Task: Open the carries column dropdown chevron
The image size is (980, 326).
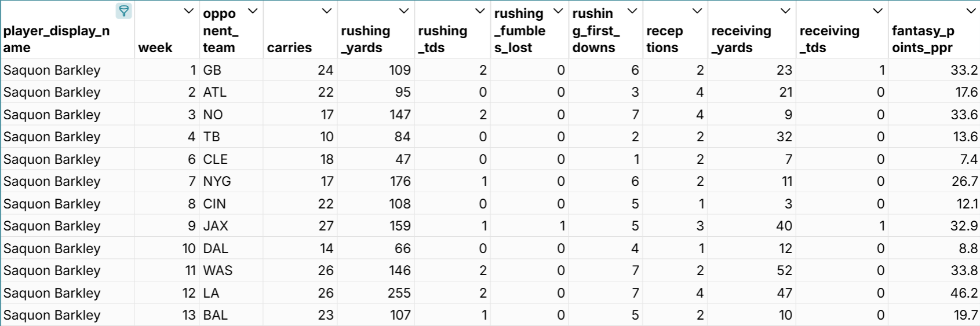Action: (x=327, y=11)
